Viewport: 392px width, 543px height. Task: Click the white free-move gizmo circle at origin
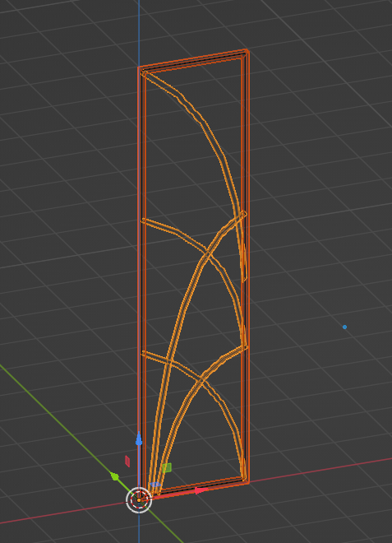139,499
